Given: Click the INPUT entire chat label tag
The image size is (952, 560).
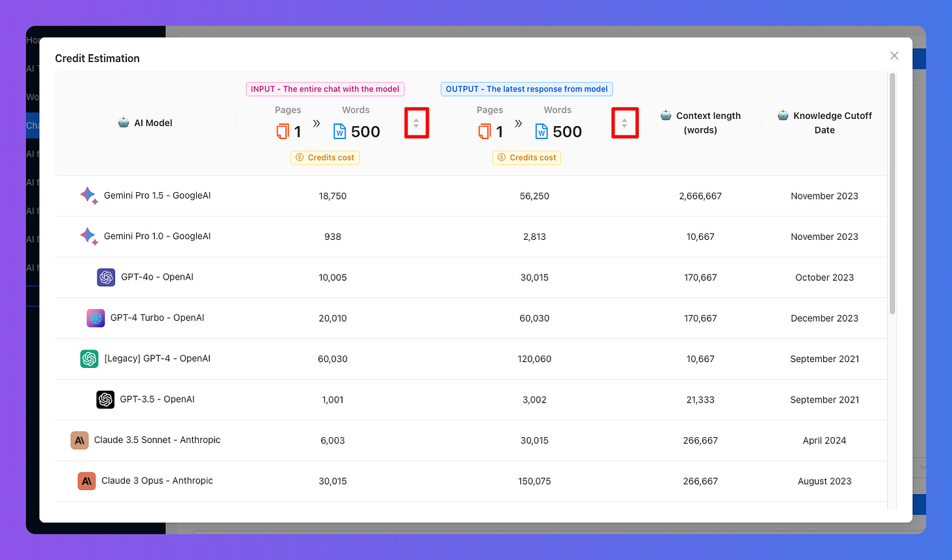Looking at the screenshot, I should 326,89.
